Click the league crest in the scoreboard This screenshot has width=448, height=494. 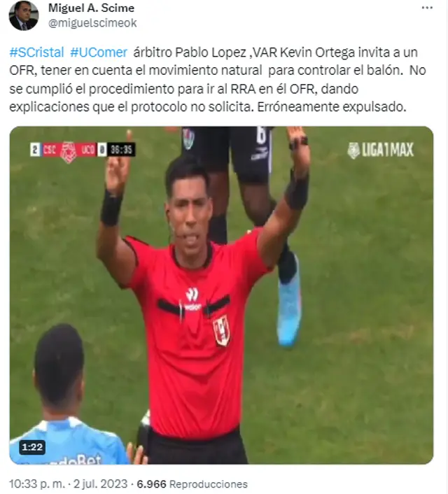point(69,152)
